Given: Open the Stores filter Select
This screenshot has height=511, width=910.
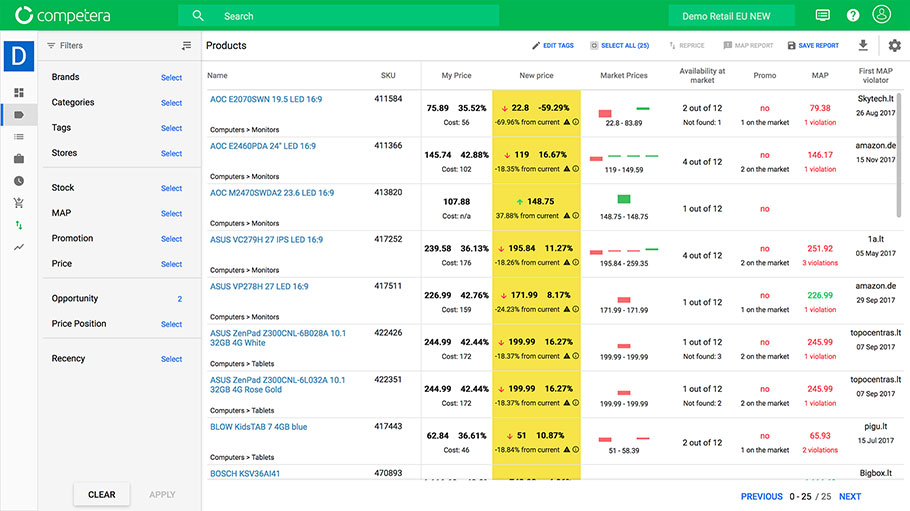Looking at the screenshot, I should (171, 153).
